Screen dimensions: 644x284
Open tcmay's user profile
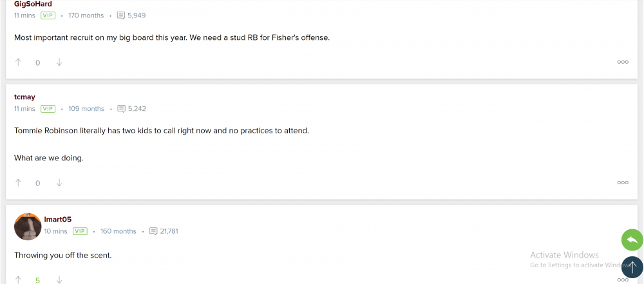tap(24, 97)
